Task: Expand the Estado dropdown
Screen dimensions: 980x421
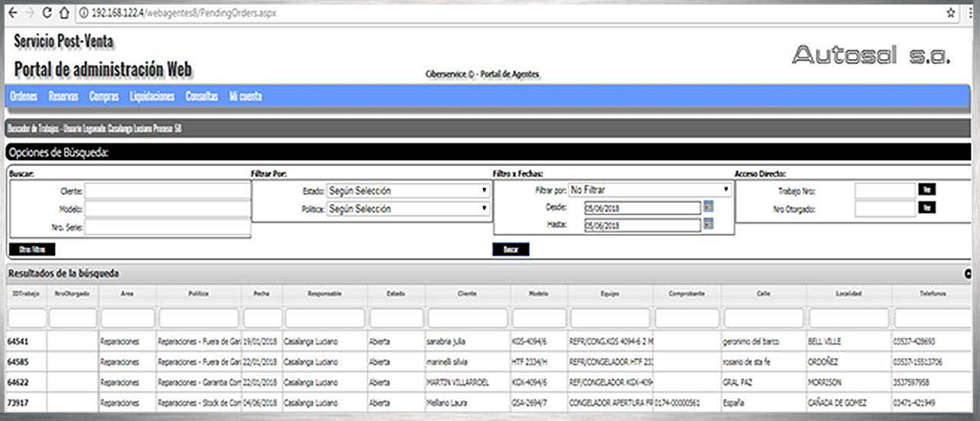Action: (x=408, y=191)
